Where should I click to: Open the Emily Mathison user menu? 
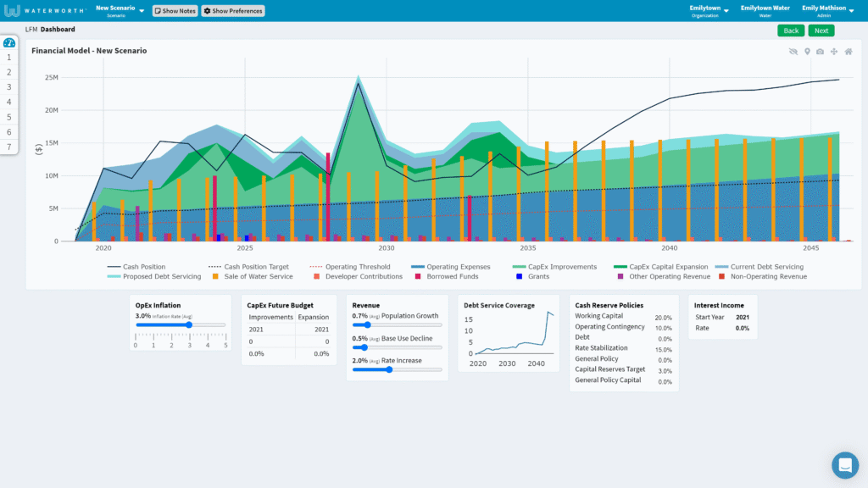[827, 10]
